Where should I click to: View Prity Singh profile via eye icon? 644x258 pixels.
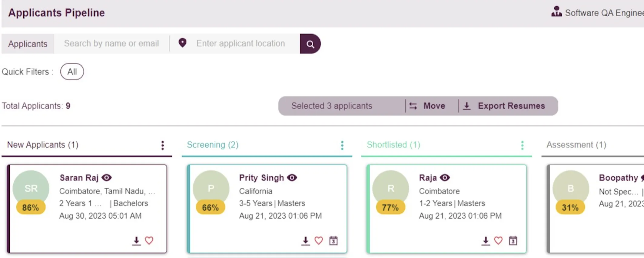pyautogui.click(x=292, y=177)
